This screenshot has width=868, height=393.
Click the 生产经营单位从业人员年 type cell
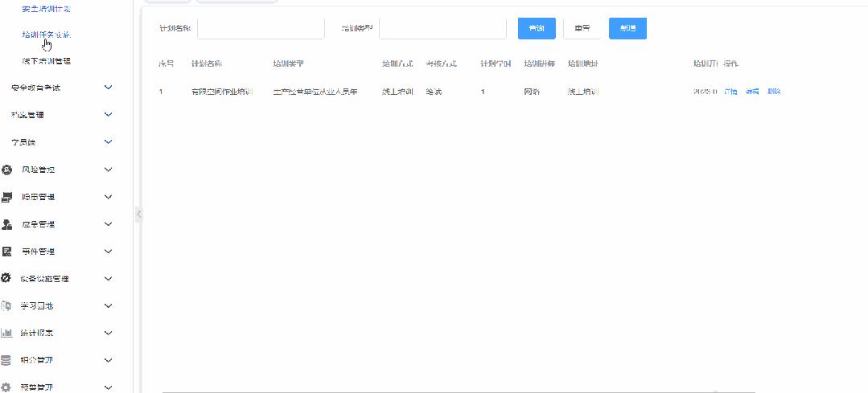tap(315, 92)
